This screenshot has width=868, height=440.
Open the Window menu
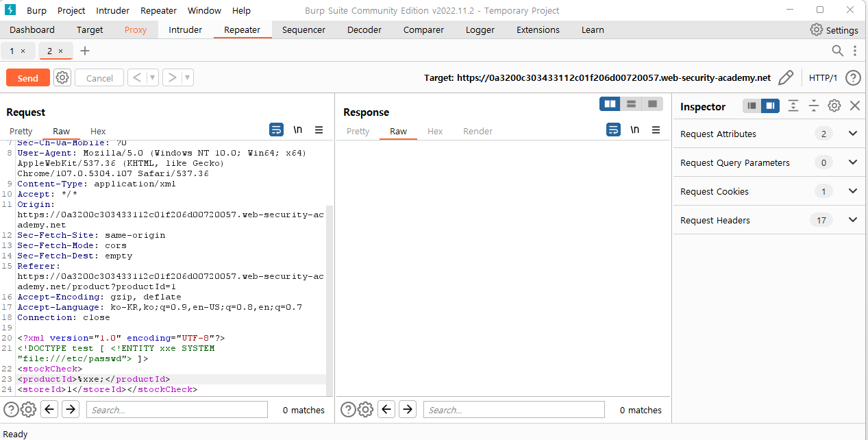click(x=204, y=10)
